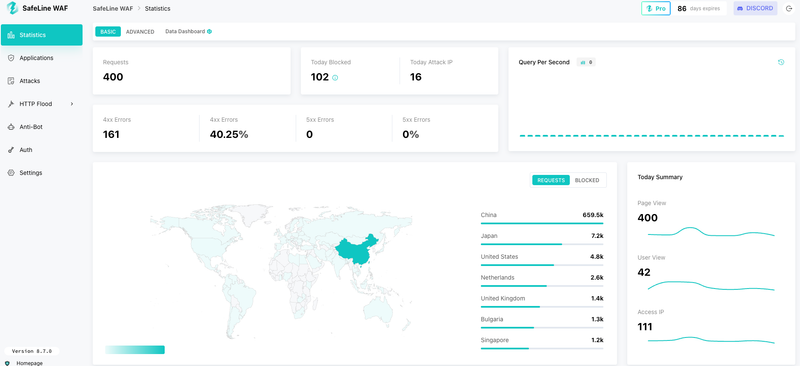Click the Applications shield icon
800x366 pixels.
click(11, 58)
